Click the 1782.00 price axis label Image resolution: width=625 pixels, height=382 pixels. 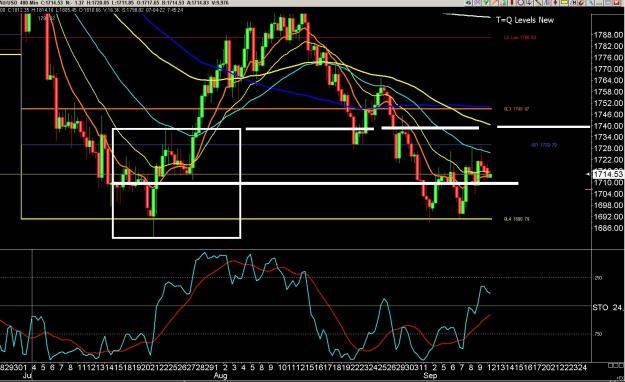(609, 46)
